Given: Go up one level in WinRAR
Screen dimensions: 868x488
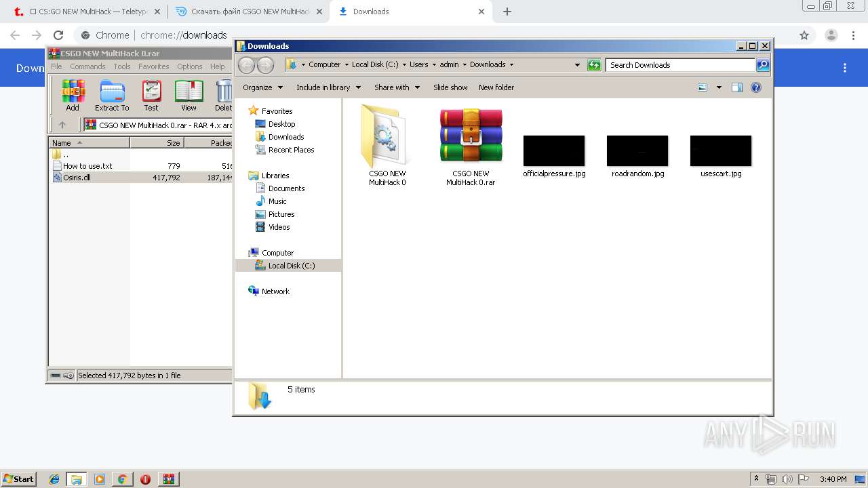Looking at the screenshot, I should (62, 125).
